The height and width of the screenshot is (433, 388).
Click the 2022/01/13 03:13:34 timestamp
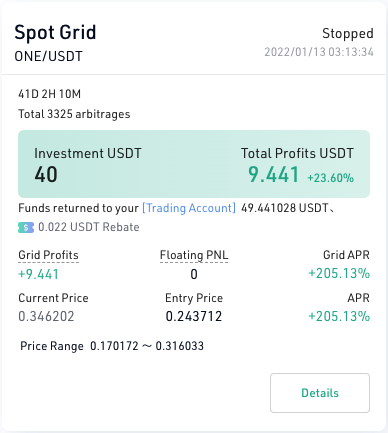point(319,52)
